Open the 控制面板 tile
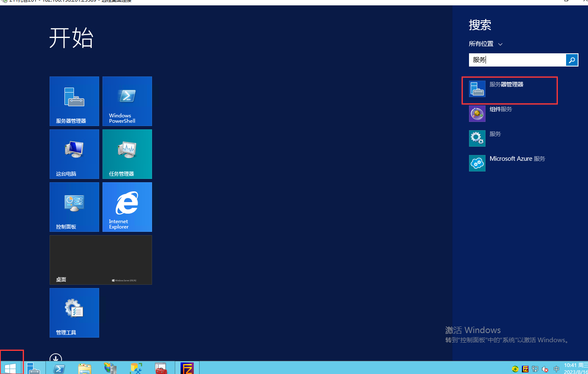 [x=74, y=207]
